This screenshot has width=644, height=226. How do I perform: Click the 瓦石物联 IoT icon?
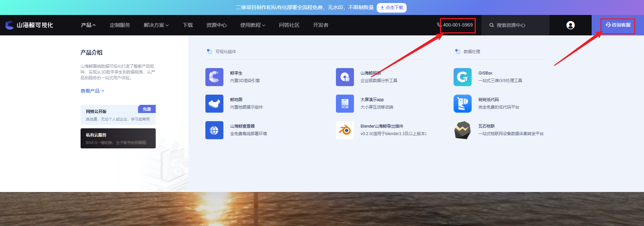pyautogui.click(x=462, y=130)
